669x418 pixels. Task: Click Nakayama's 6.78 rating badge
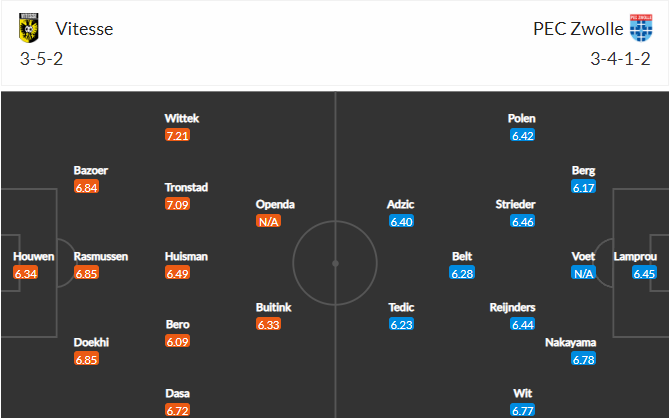(583, 359)
